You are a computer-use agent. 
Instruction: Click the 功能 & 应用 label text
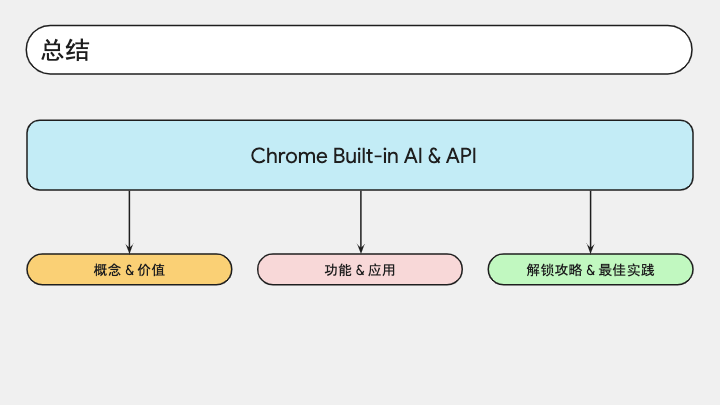click(x=360, y=270)
